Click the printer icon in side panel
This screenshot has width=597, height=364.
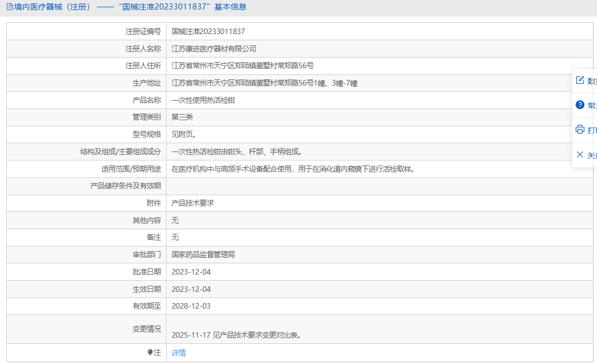pos(580,130)
